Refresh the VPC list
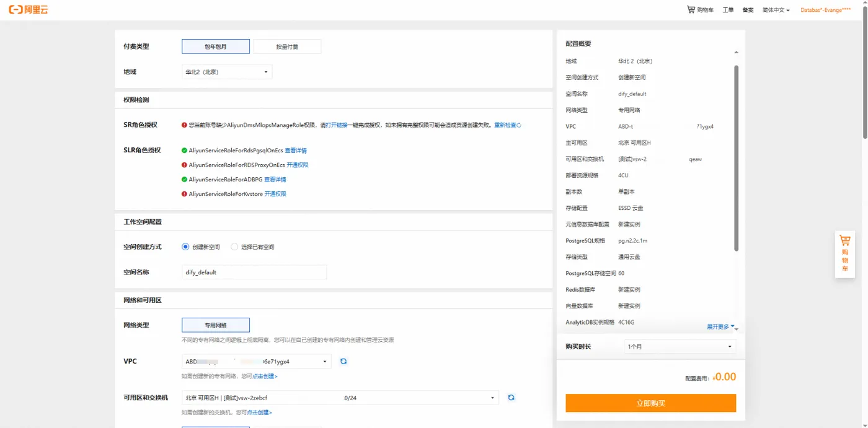 [343, 361]
